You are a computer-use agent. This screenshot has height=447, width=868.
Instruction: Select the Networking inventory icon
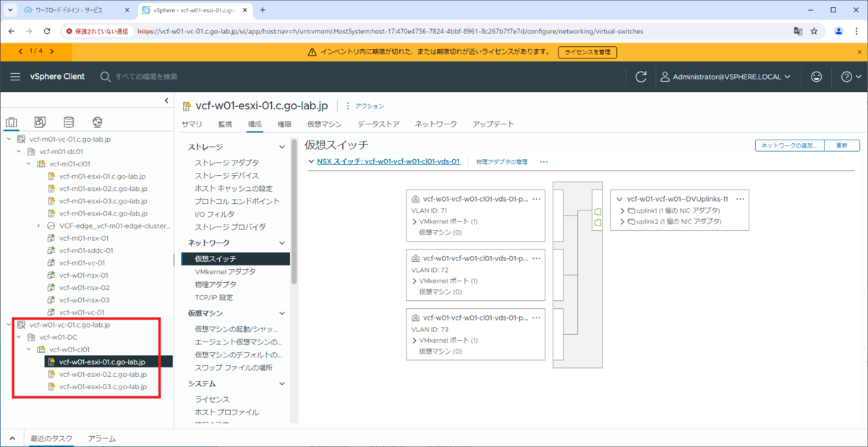(x=98, y=122)
